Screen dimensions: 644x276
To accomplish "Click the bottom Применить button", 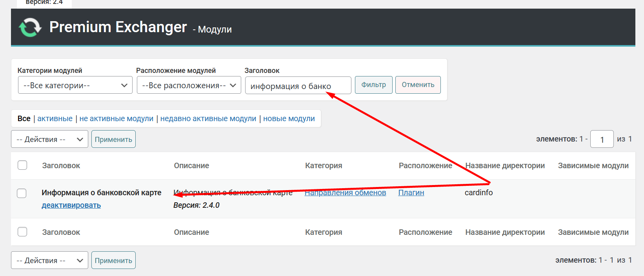I will [113, 260].
